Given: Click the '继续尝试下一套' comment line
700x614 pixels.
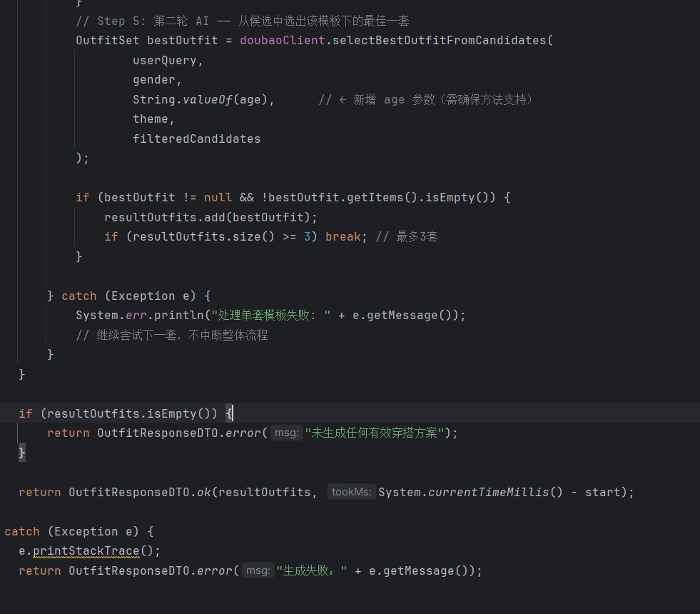Looking at the screenshot, I should (172, 335).
